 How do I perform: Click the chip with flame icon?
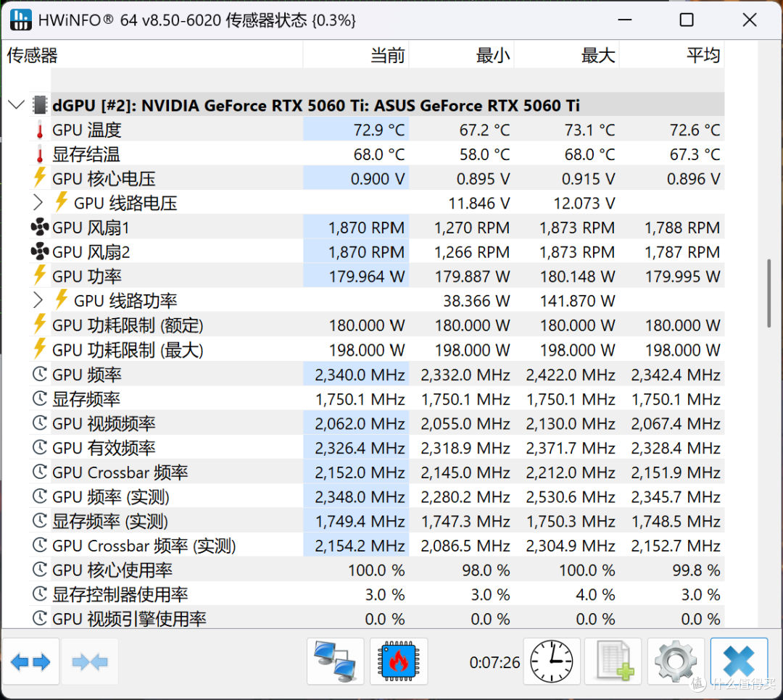pyautogui.click(x=399, y=662)
